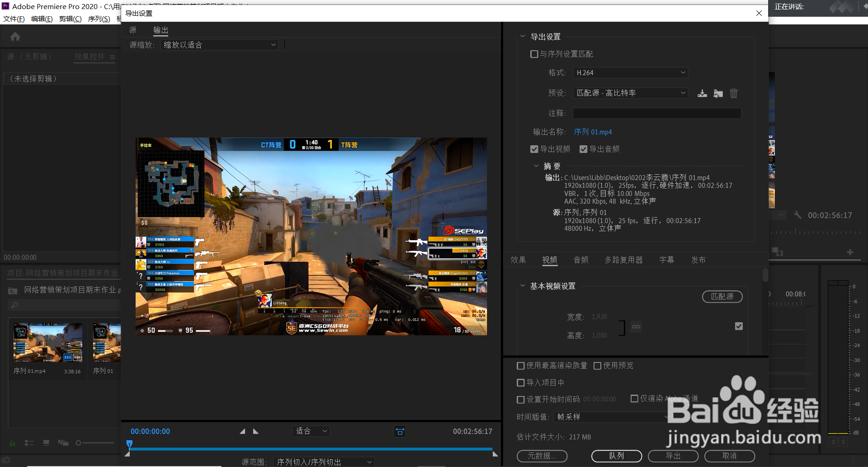The width and height of the screenshot is (868, 467).
Task: Open the preview zoom '适合' dropdown
Action: tap(311, 431)
